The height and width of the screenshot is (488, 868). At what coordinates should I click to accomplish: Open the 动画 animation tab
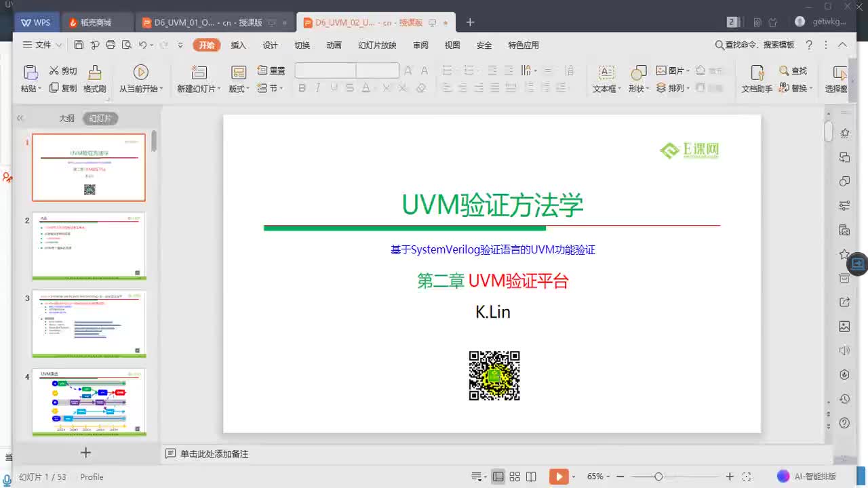click(x=334, y=45)
